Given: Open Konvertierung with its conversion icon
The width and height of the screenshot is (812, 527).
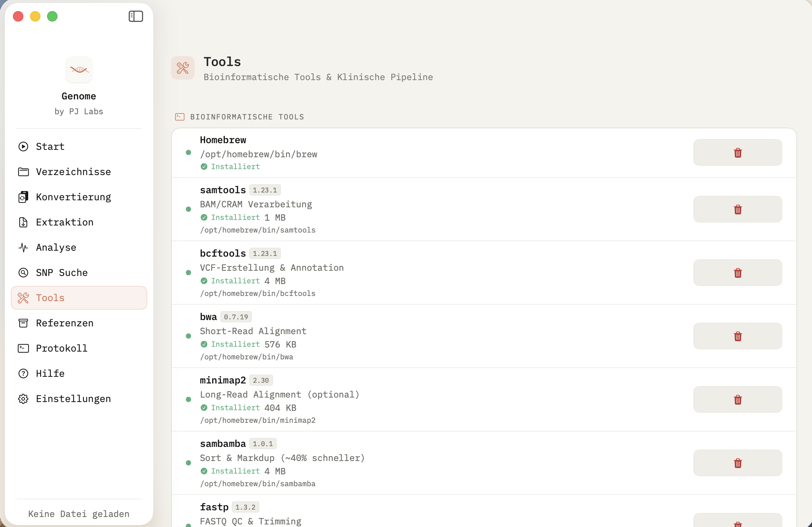Looking at the screenshot, I should click(23, 197).
